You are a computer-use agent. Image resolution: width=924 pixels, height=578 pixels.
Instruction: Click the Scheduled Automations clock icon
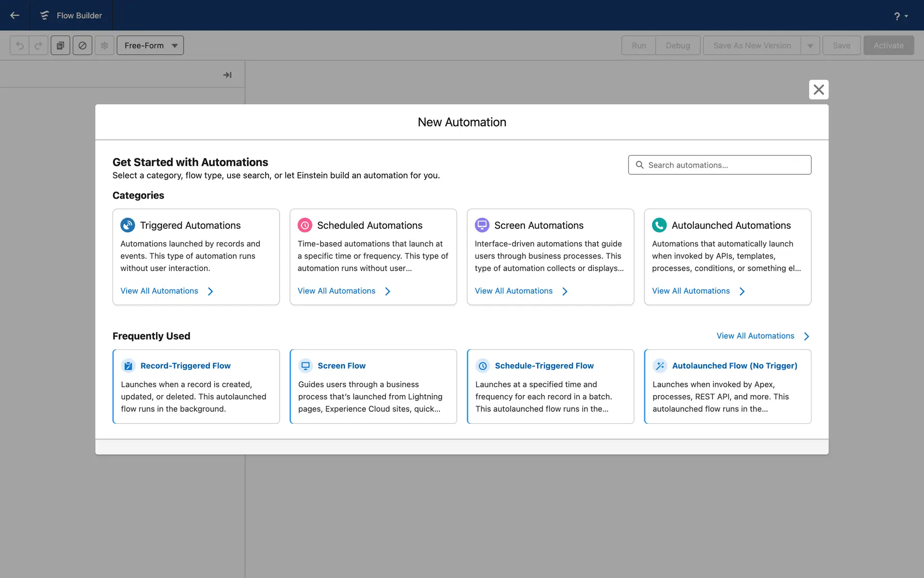click(305, 225)
